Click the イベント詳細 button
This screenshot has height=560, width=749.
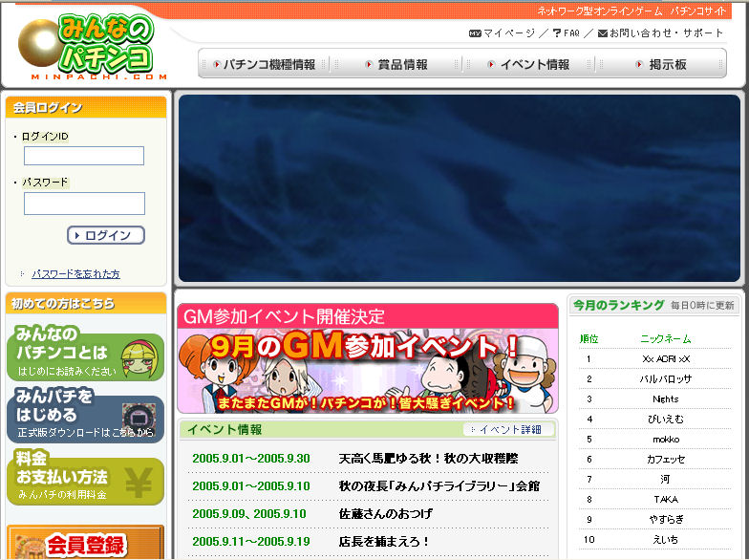pyautogui.click(x=508, y=430)
